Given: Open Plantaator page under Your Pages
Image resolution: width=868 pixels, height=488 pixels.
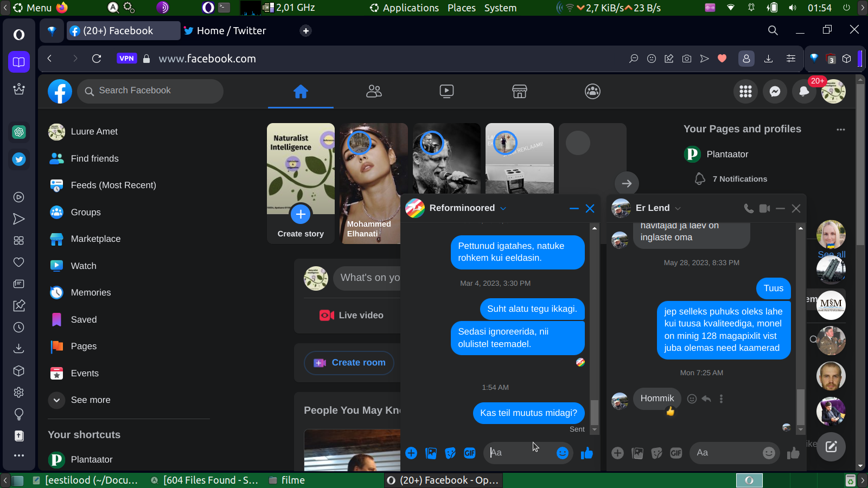Looking at the screenshot, I should pos(716,155).
